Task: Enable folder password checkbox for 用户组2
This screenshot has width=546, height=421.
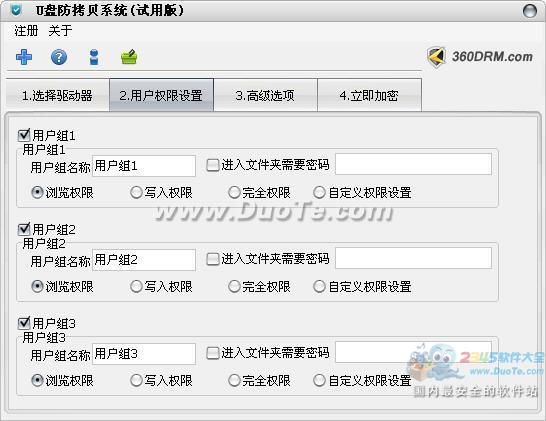Action: [212, 259]
